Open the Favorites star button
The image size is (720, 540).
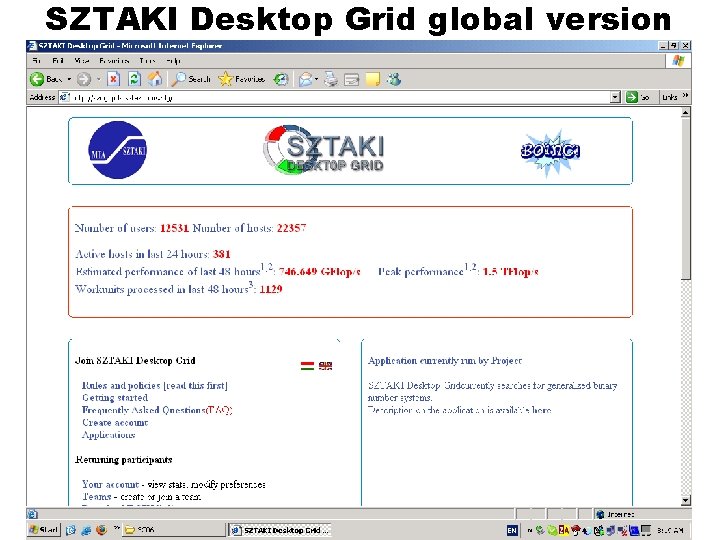(x=242, y=79)
